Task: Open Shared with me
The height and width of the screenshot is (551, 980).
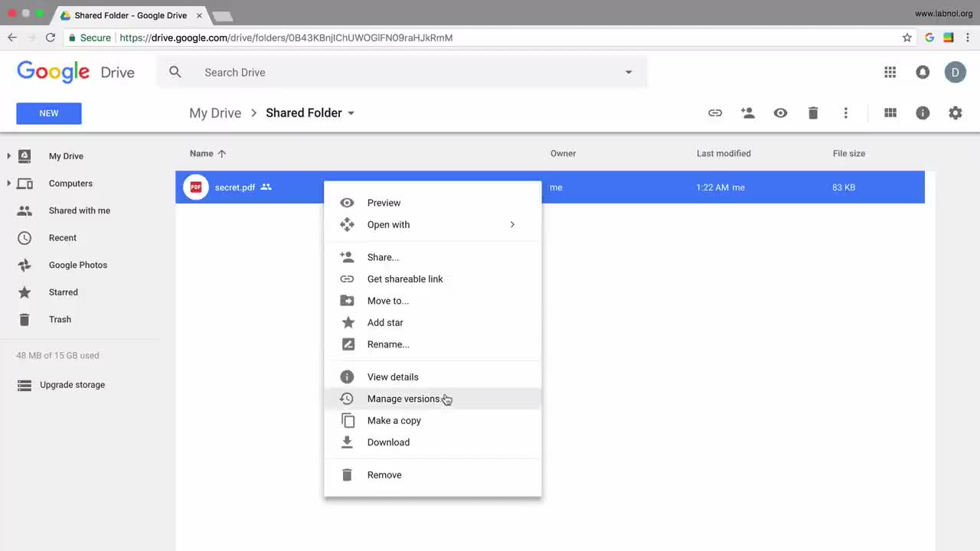Action: (x=80, y=210)
